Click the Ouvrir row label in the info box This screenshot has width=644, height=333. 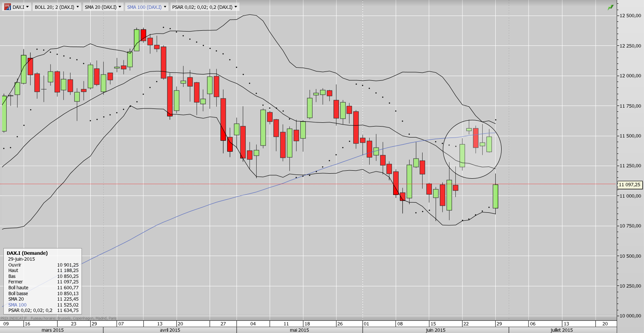[15, 265]
